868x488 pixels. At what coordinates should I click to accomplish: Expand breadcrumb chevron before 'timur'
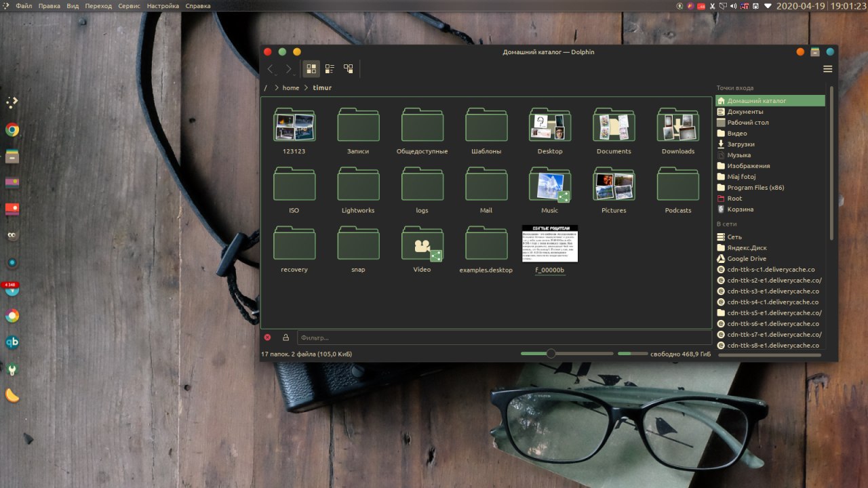tap(307, 87)
